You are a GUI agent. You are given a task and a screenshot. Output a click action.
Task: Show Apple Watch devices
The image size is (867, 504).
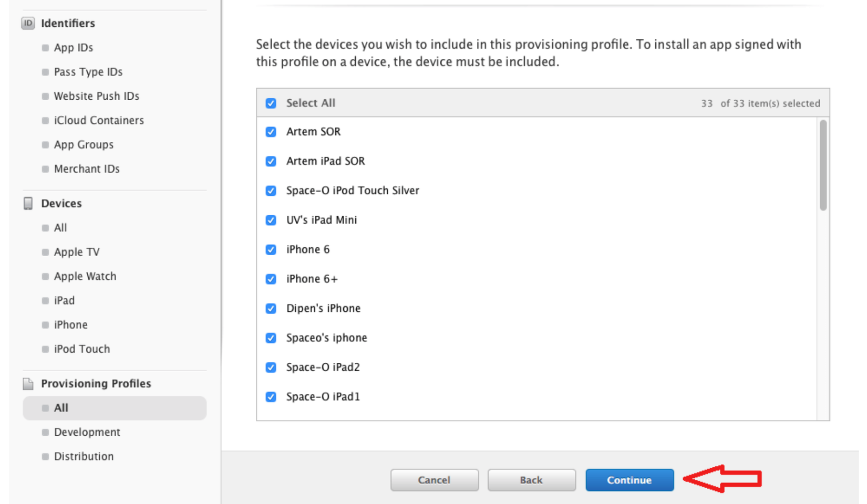click(x=85, y=276)
